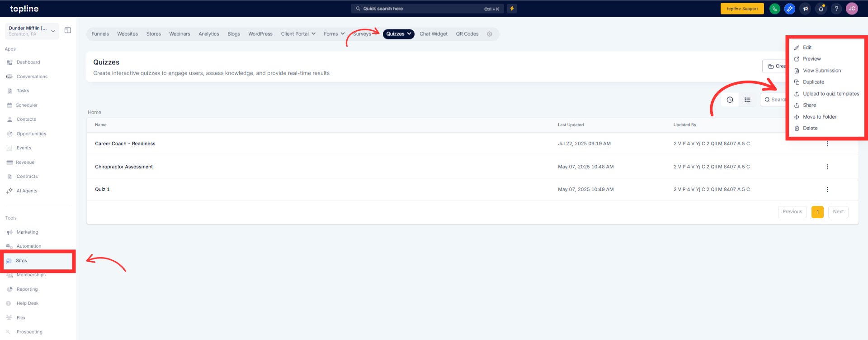Click the Next pagination button
Viewport: 868px width, 340px height.
838,212
